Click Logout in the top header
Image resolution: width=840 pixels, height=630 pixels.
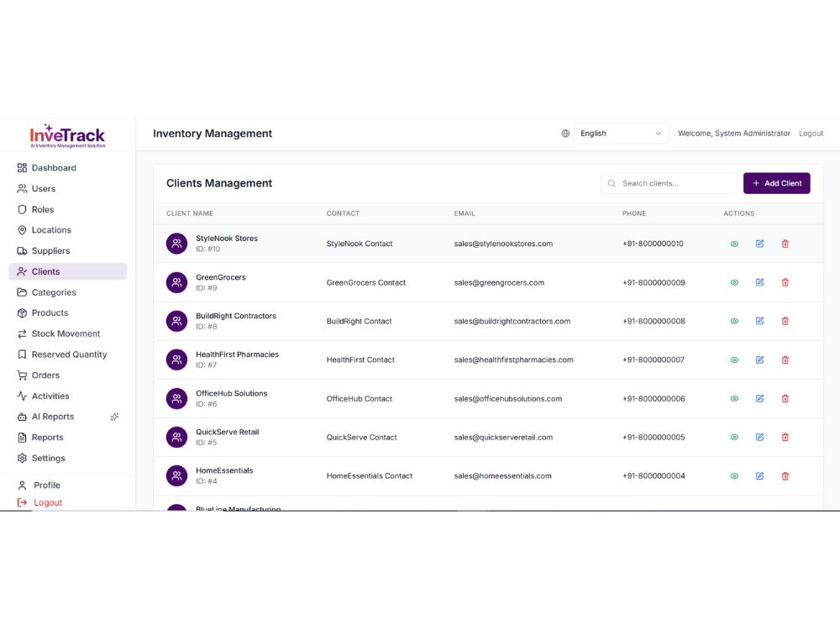(811, 134)
